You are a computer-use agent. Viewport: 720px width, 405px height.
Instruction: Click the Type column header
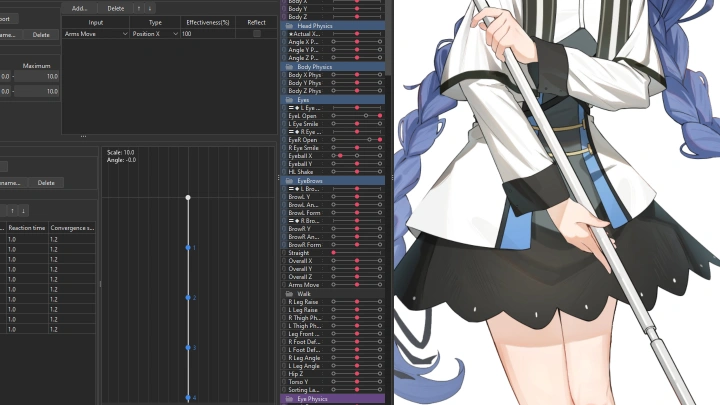(155, 22)
